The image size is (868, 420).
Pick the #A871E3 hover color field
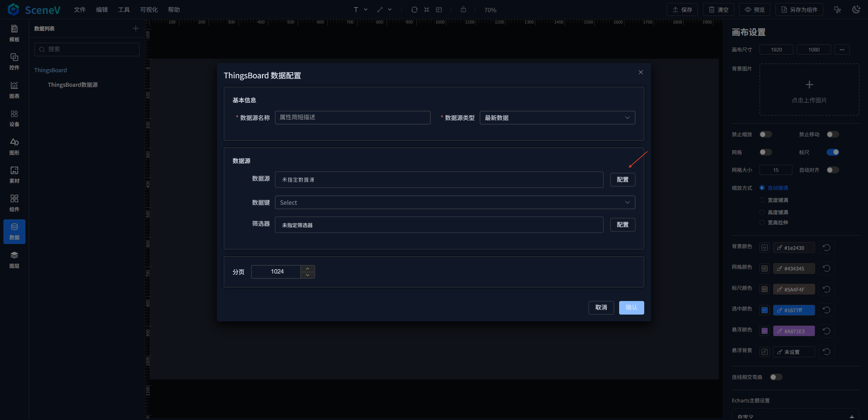794,331
